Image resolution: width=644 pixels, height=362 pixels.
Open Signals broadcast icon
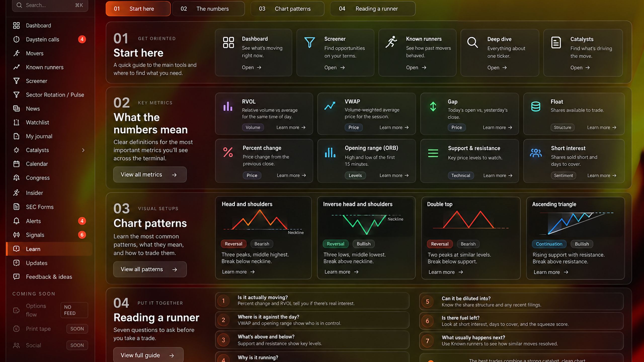click(x=16, y=235)
